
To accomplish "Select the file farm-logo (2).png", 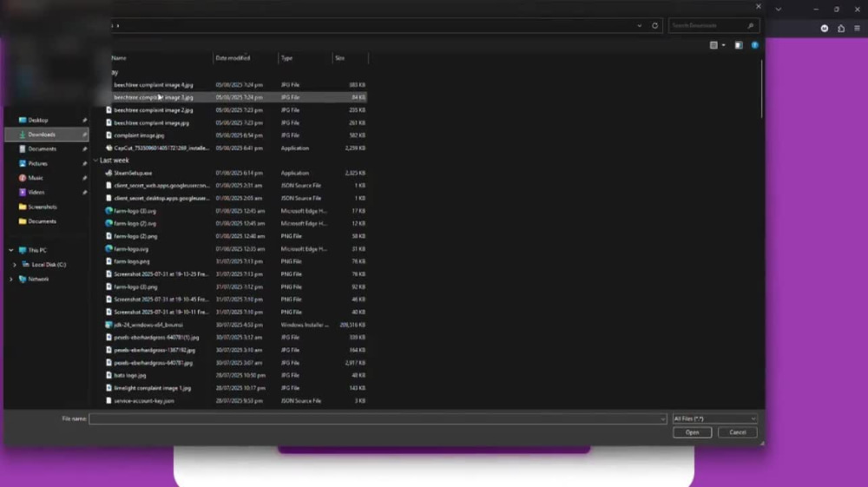I will pyautogui.click(x=235, y=236).
